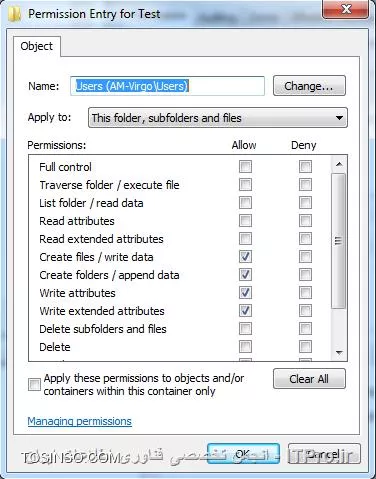376x479 pixels.
Task: Deny Read extended attributes
Action: coord(305,239)
